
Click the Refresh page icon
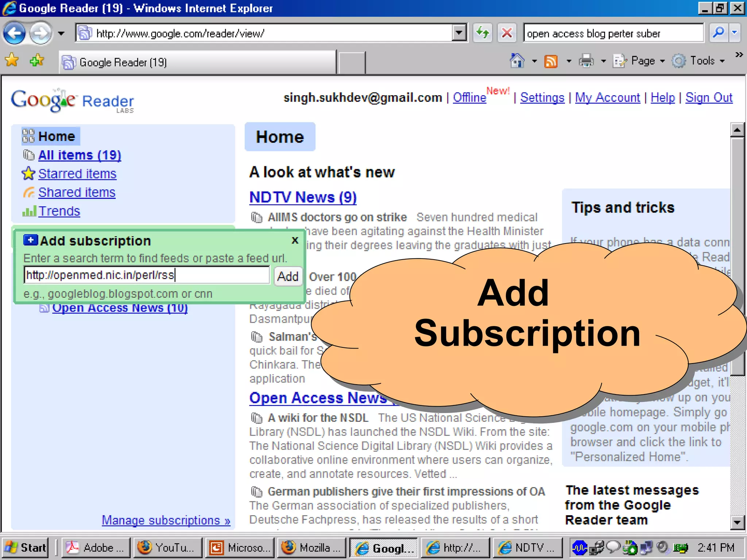point(483,33)
